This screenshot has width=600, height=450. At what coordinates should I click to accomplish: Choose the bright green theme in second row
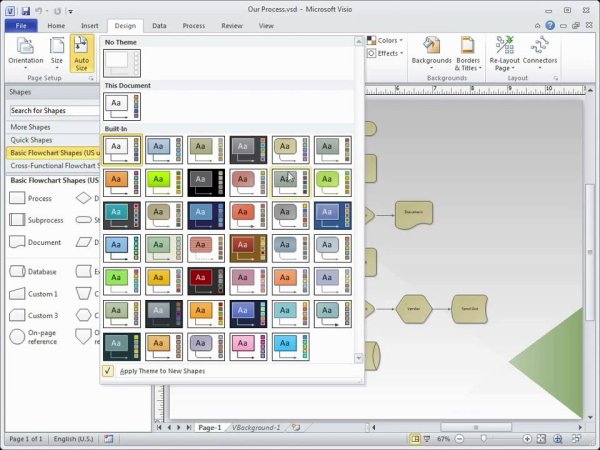(x=164, y=183)
